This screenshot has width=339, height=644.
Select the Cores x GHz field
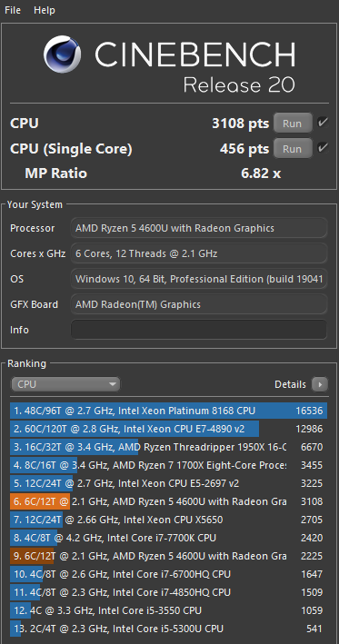[199, 253]
